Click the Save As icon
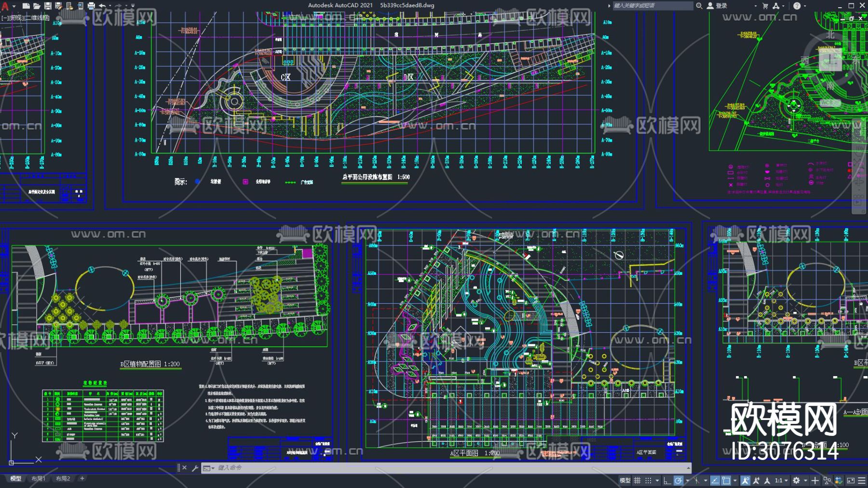868x488 pixels. (x=58, y=6)
